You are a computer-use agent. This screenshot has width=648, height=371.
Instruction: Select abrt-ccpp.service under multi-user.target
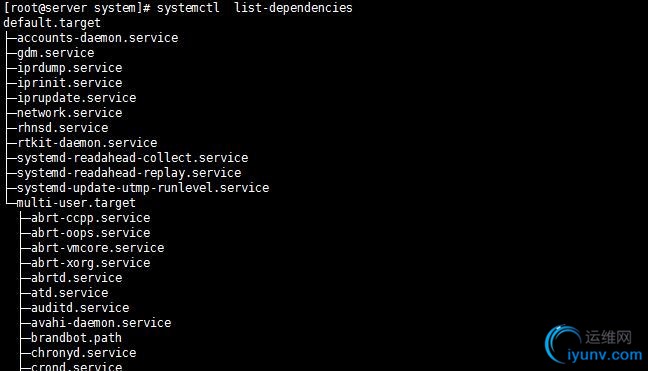click(x=91, y=218)
